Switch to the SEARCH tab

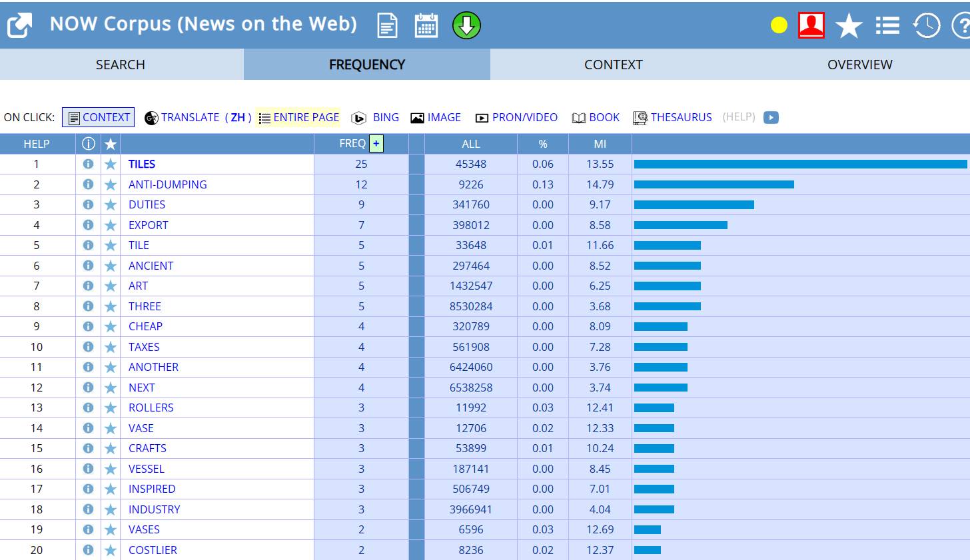(121, 65)
